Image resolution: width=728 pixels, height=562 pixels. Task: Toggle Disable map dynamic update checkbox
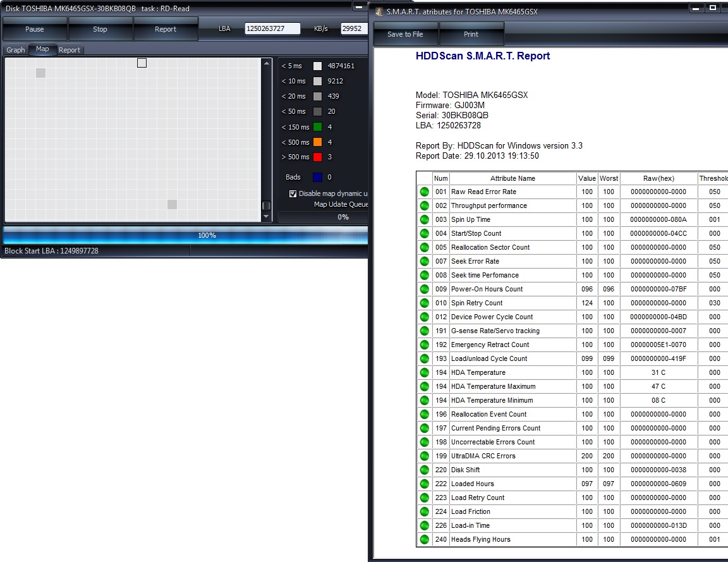tap(293, 193)
